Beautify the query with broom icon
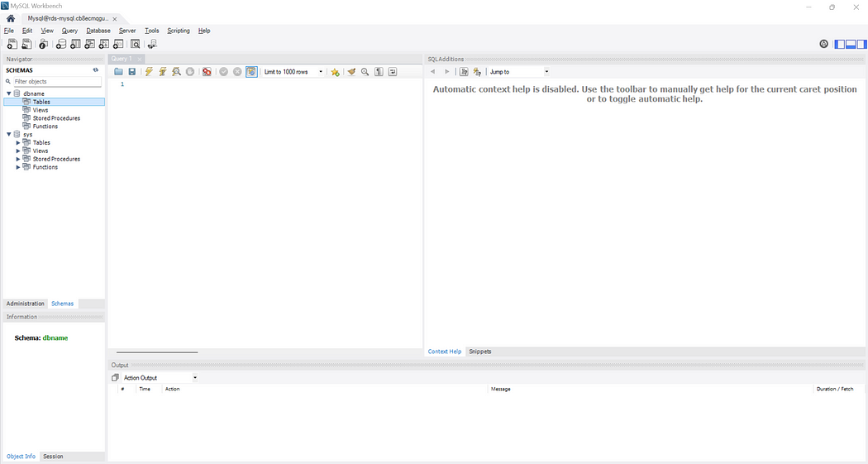Viewport: 868px width, 464px height. coord(351,72)
